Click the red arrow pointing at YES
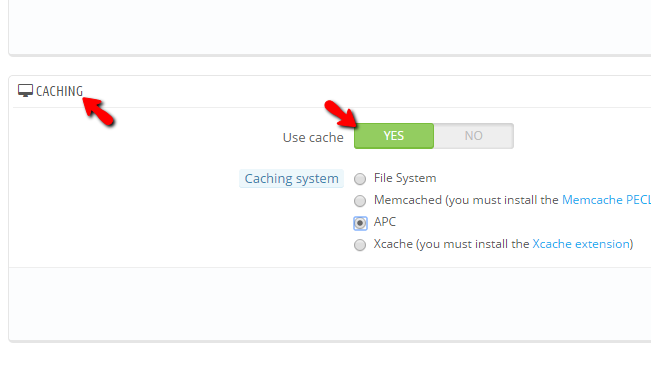The width and height of the screenshot is (651, 366). tap(340, 114)
